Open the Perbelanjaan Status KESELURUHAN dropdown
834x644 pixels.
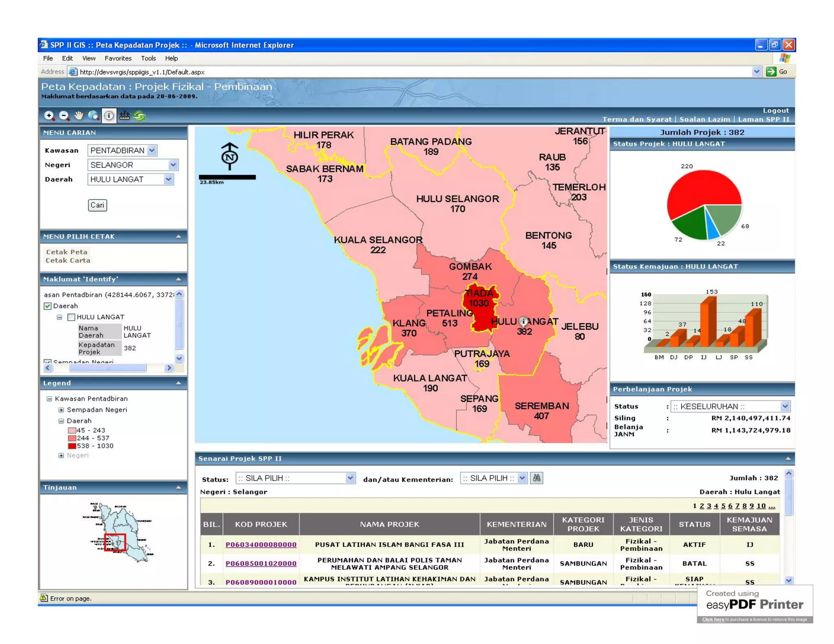(785, 406)
